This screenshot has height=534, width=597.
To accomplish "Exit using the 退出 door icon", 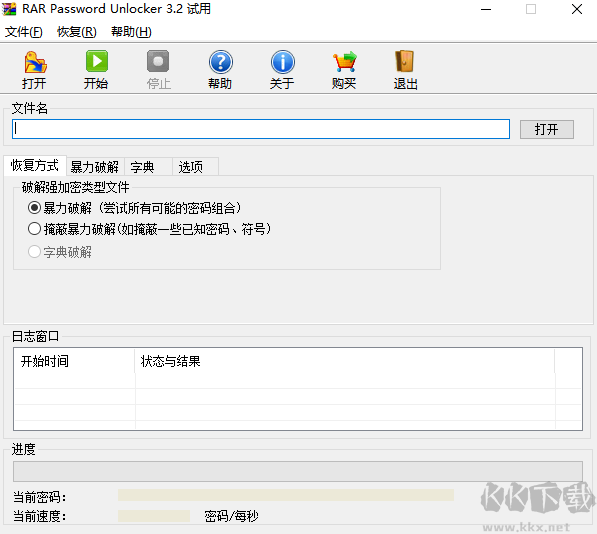I will tap(405, 61).
